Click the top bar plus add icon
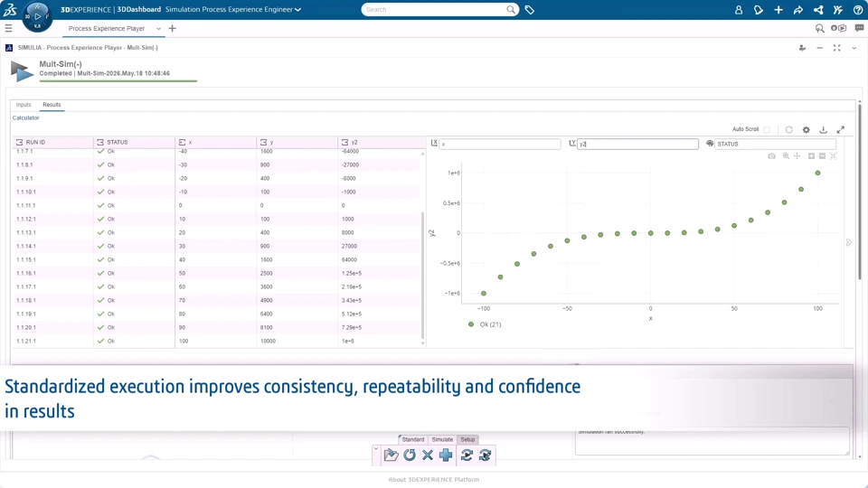 778,10
